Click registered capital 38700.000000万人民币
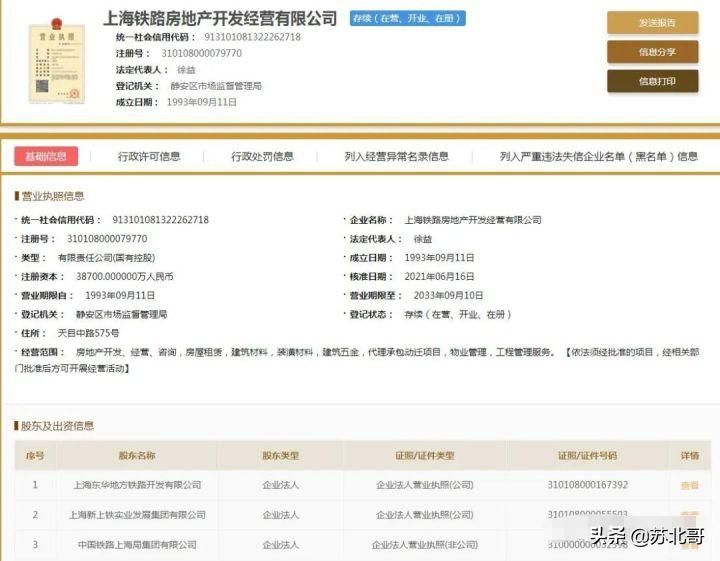This screenshot has height=561, width=720. (x=124, y=276)
